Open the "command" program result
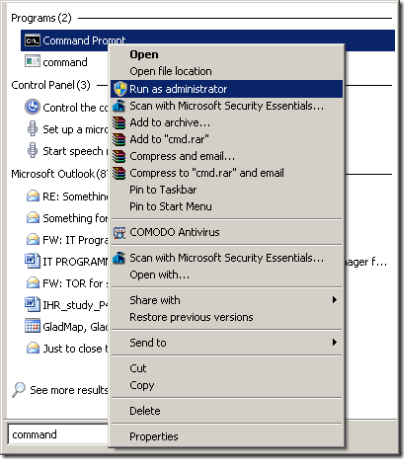 (65, 62)
